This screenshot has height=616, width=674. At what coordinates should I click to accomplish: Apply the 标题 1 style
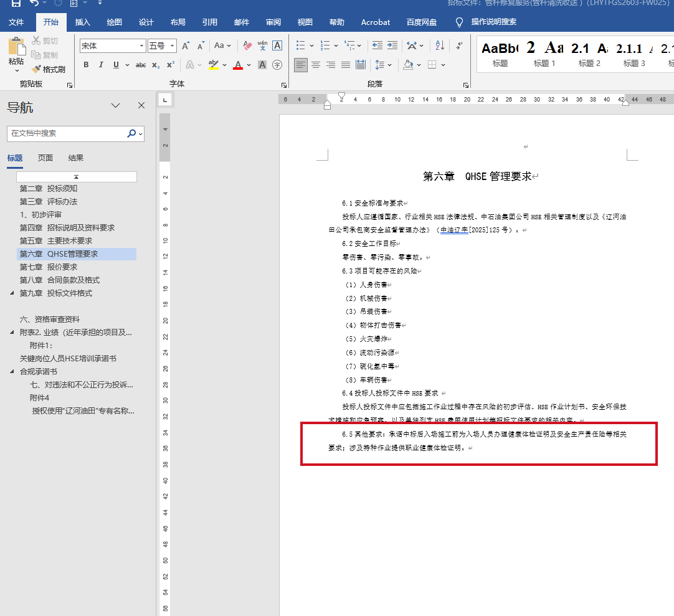tap(544, 54)
